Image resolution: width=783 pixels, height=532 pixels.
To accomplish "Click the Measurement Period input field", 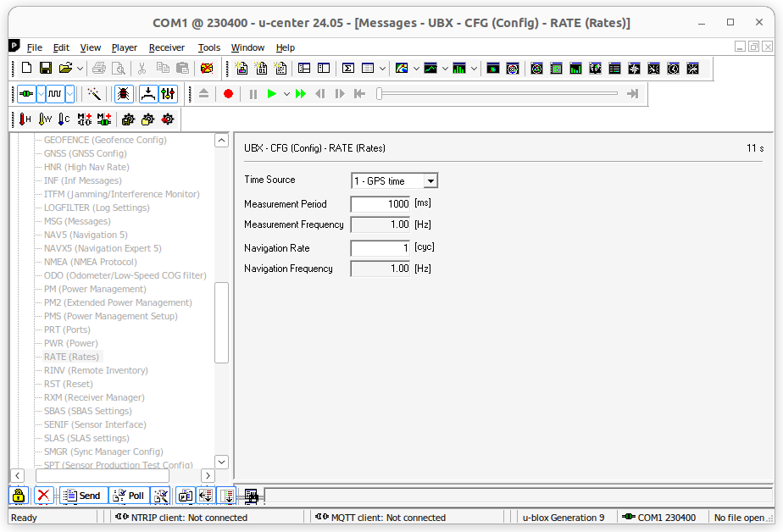I will (x=380, y=203).
